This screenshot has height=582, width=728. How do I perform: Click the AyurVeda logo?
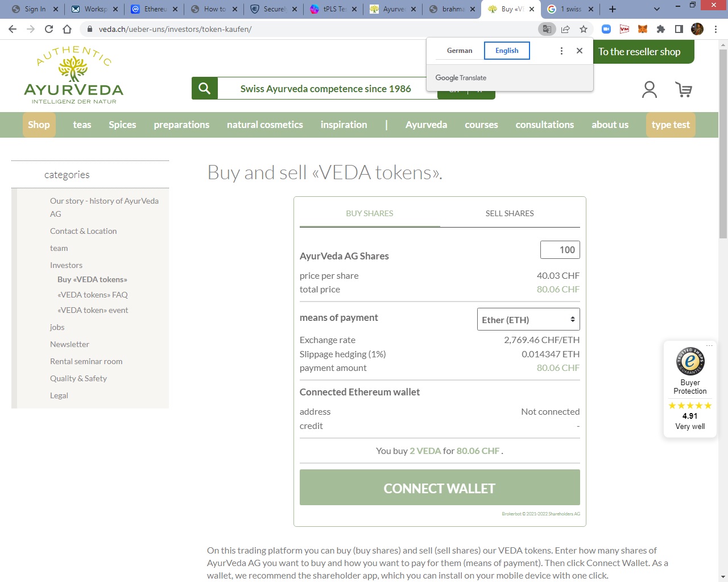(x=74, y=75)
